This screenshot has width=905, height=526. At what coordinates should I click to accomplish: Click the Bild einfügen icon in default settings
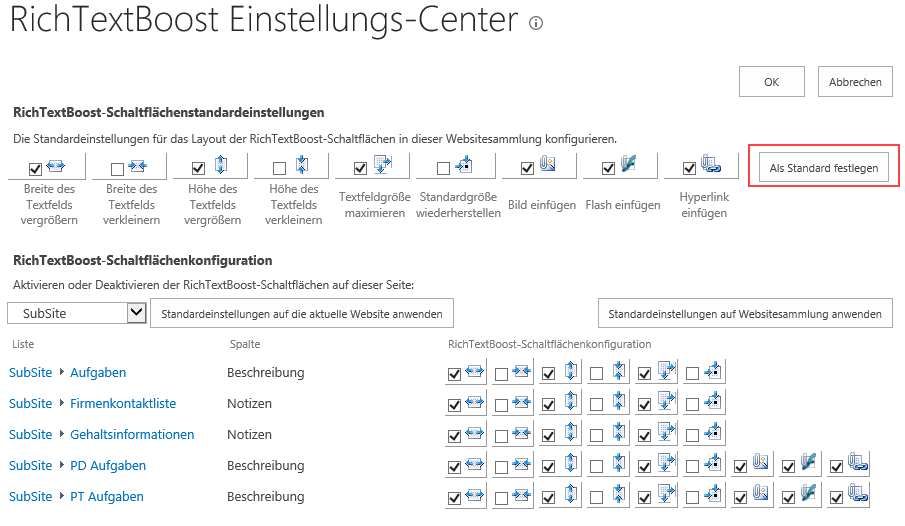(x=548, y=164)
